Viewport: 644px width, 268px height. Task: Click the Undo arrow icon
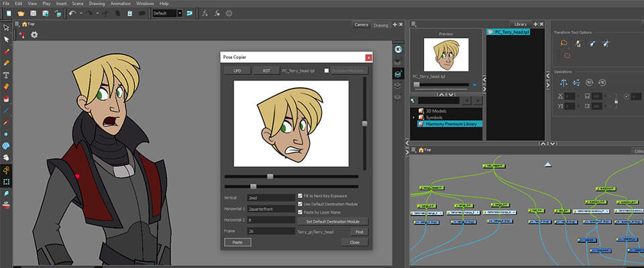(72, 13)
